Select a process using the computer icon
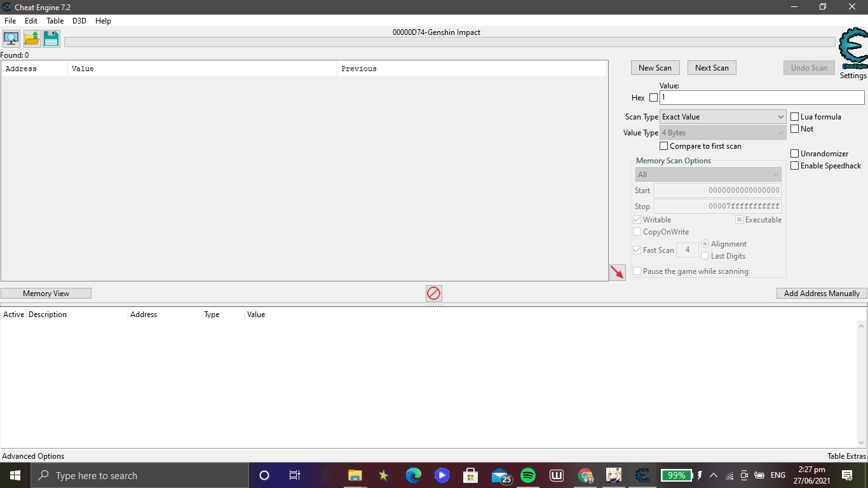Screen dimensions: 868x488 [11, 39]
